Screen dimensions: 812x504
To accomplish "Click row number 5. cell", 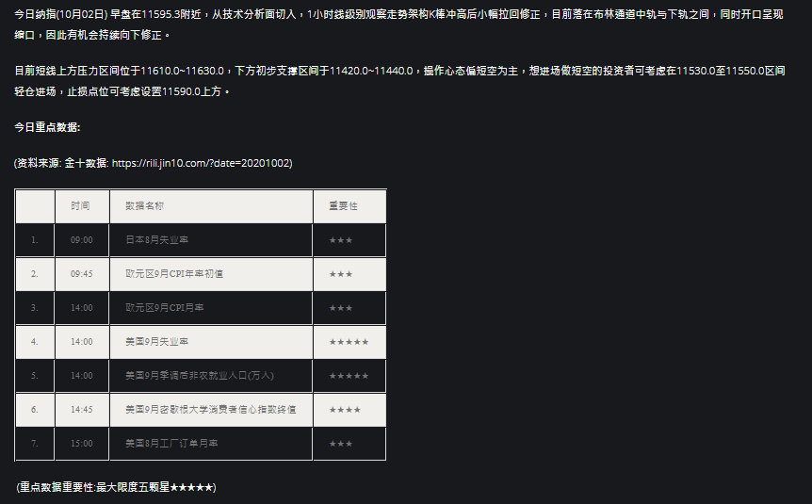I will pyautogui.click(x=35, y=376).
